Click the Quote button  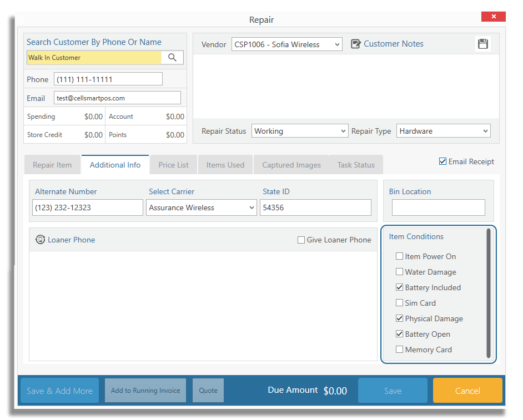pos(208,391)
